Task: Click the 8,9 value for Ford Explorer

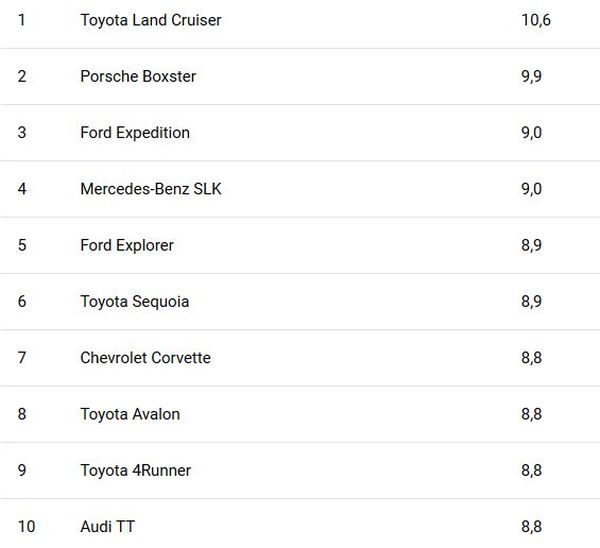Action: 532,245
